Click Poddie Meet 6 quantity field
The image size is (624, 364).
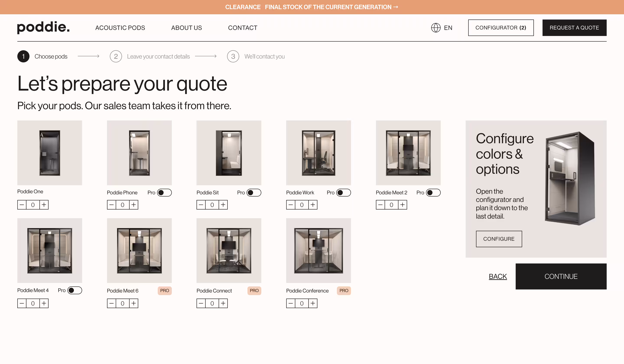[x=123, y=303]
